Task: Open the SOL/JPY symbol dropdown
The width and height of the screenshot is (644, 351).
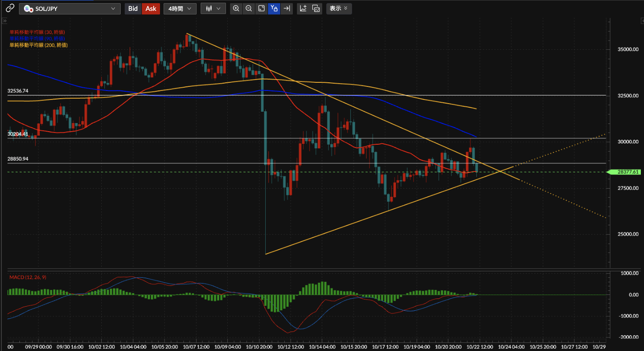Action: pyautogui.click(x=70, y=9)
